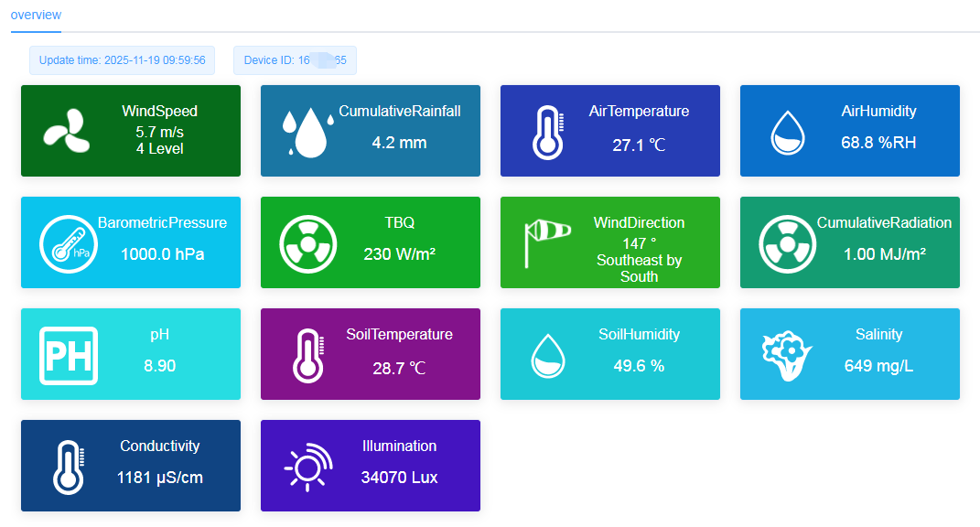Select the PH icon on the pH card
This screenshot has width=980, height=527.
[x=67, y=353]
